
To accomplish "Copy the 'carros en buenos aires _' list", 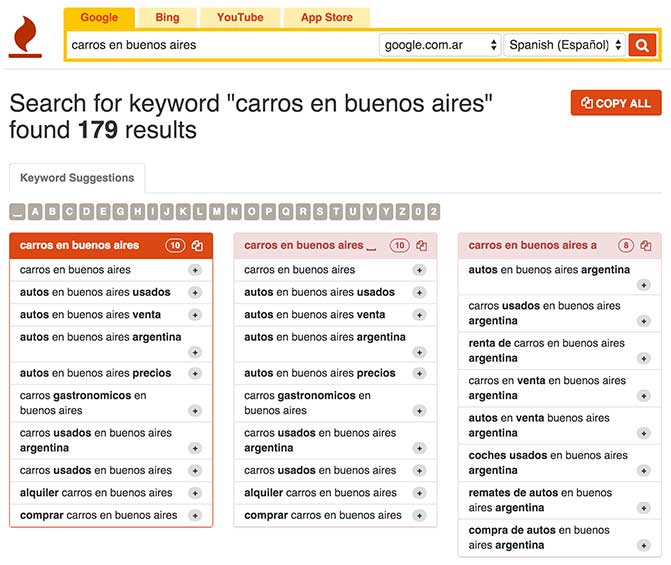I will [x=422, y=246].
